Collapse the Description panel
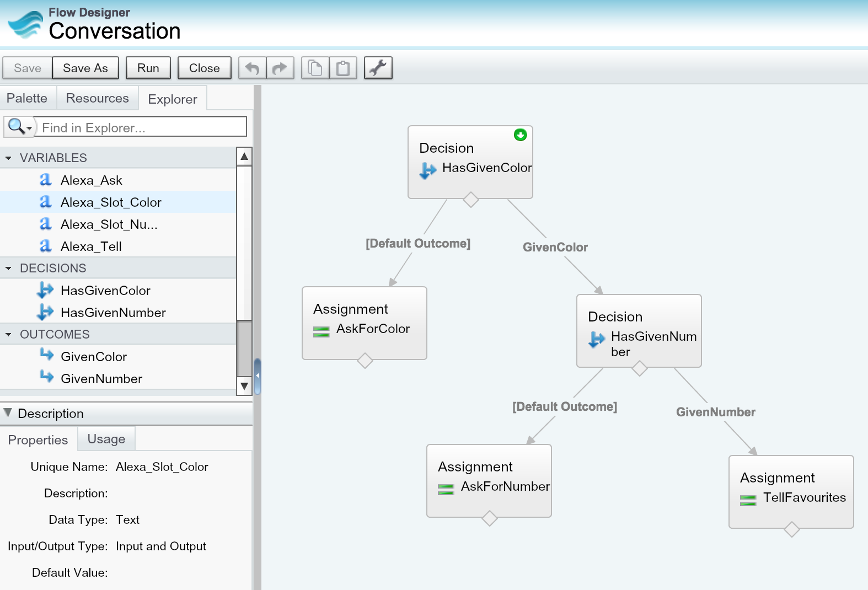 [8, 412]
